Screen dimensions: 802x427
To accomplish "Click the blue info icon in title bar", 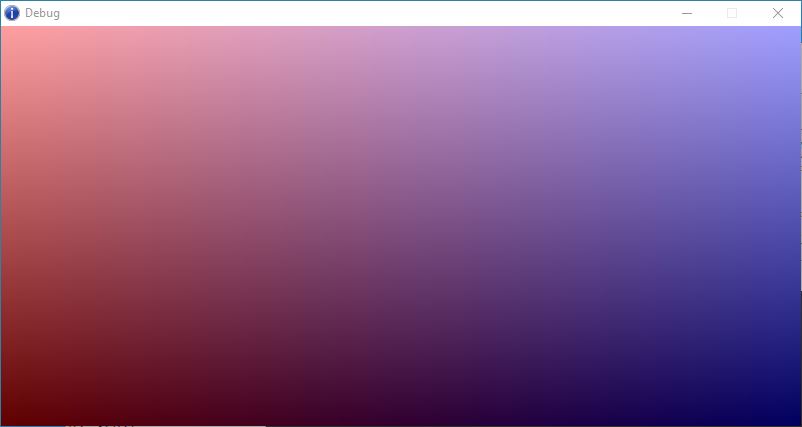I will point(12,13).
